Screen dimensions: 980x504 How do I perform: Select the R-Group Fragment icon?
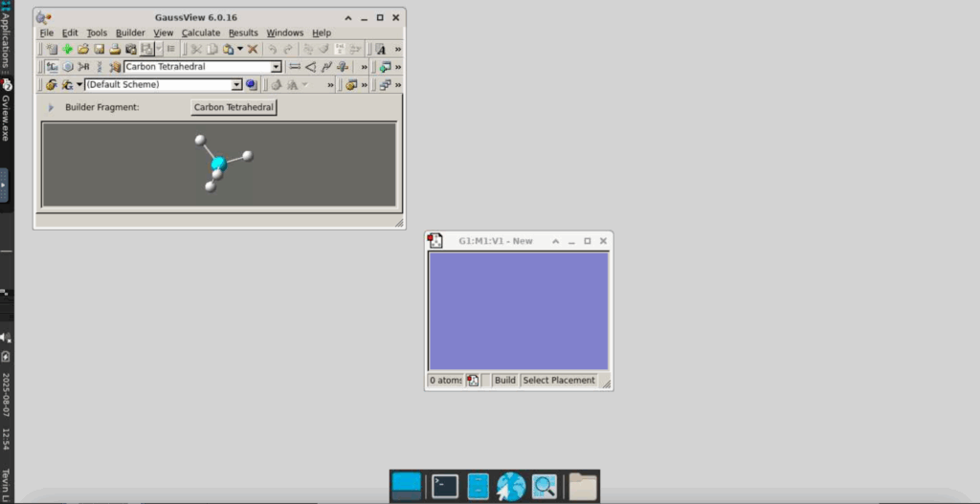(x=83, y=67)
